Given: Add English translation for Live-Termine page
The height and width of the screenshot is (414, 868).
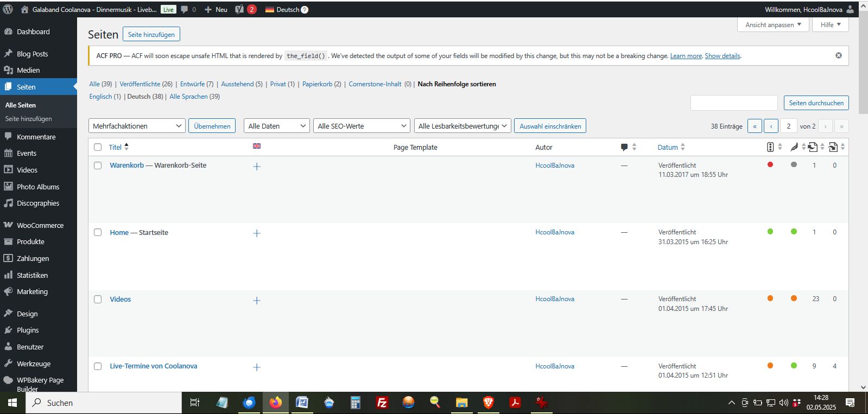Looking at the screenshot, I should [257, 367].
